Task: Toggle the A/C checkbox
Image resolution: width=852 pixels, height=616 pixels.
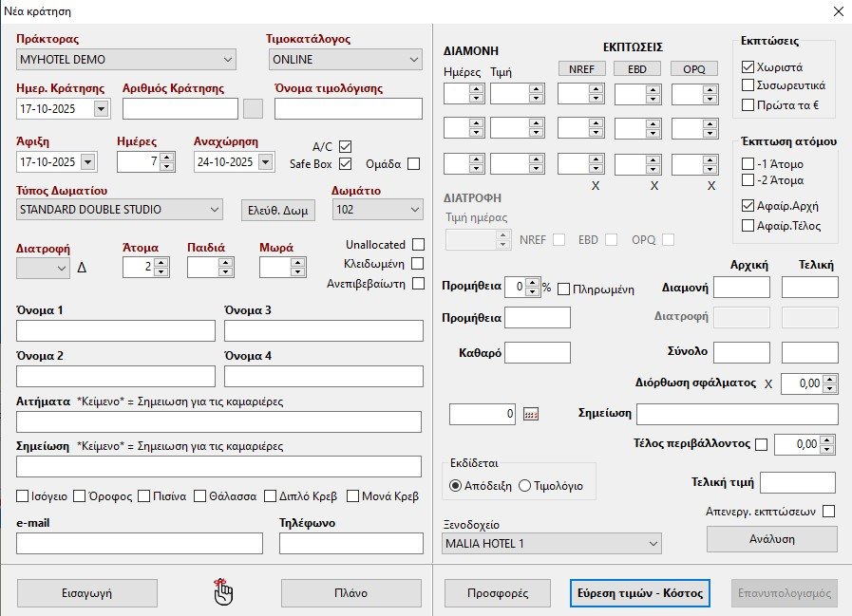Action: point(345,146)
